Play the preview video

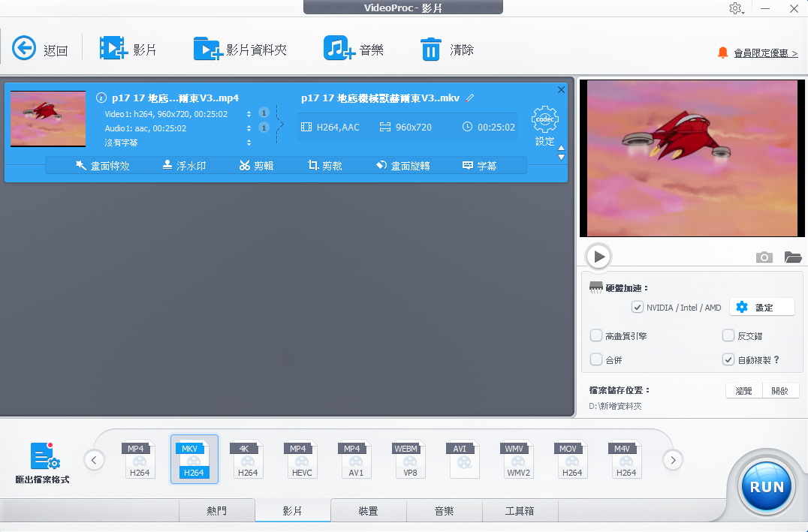598,257
